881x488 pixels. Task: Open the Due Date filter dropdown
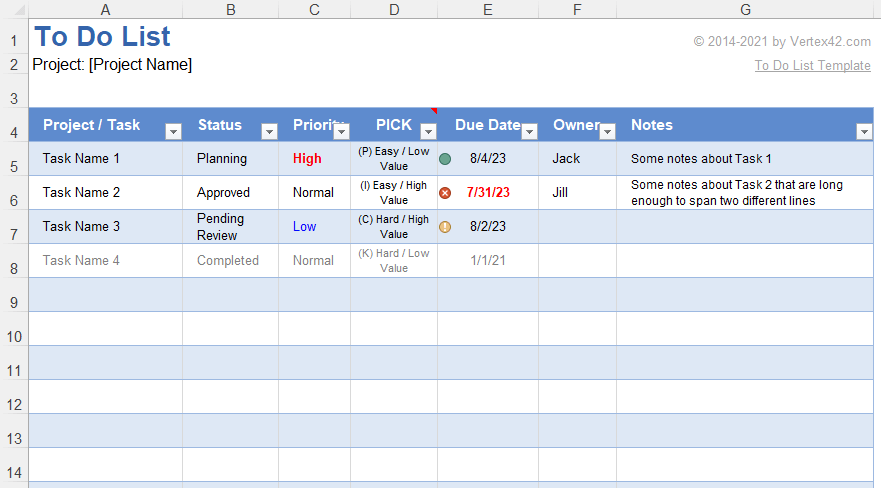[x=529, y=131]
